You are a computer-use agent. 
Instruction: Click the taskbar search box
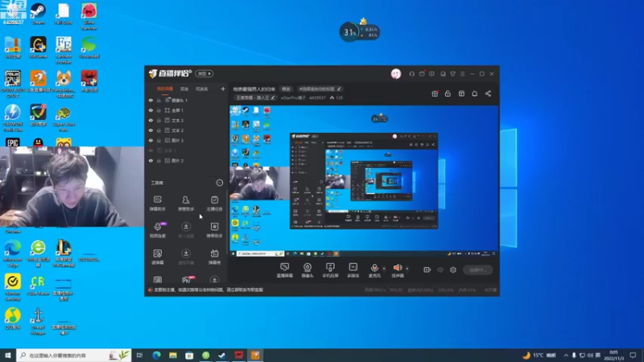pos(73,355)
